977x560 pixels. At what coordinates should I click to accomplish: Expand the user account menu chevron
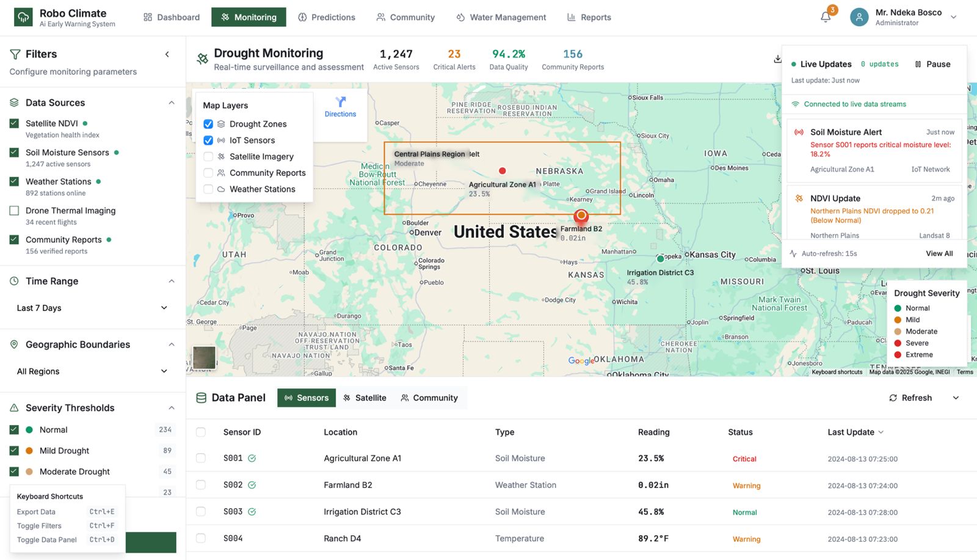(x=953, y=17)
